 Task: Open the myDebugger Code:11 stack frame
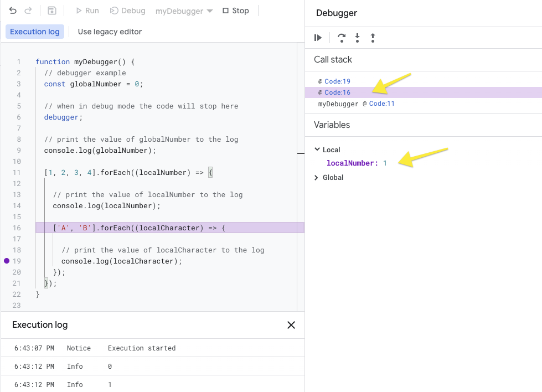click(x=356, y=104)
